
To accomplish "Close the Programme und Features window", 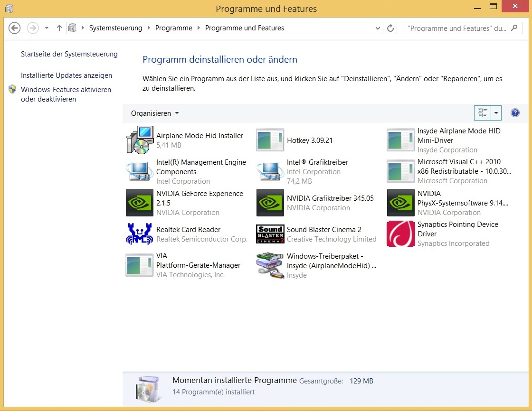I will [x=515, y=6].
